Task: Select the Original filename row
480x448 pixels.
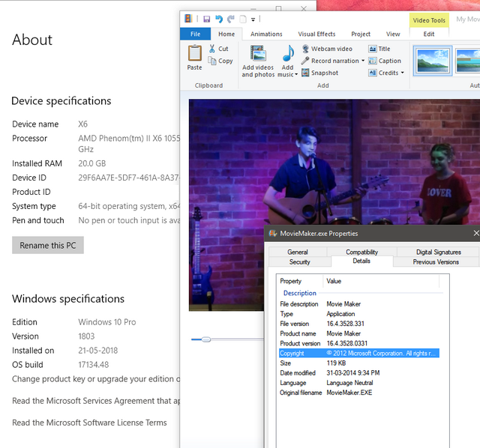Action: point(359,393)
